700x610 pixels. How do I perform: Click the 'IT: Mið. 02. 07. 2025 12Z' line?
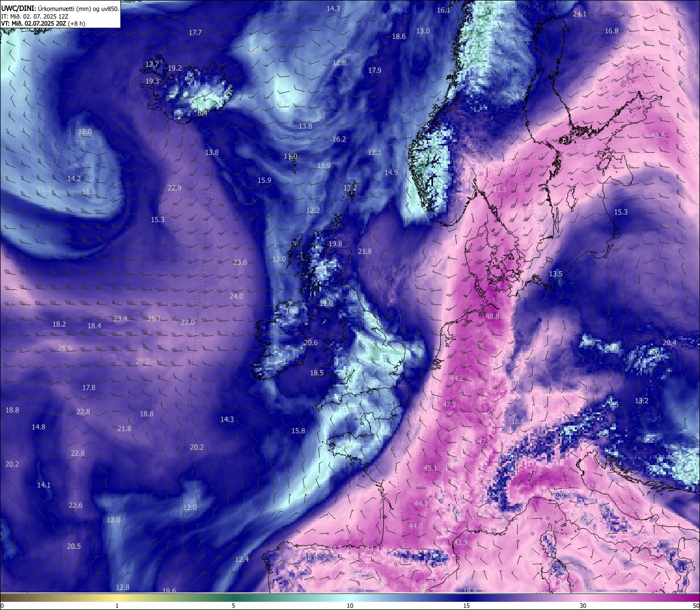click(x=36, y=16)
